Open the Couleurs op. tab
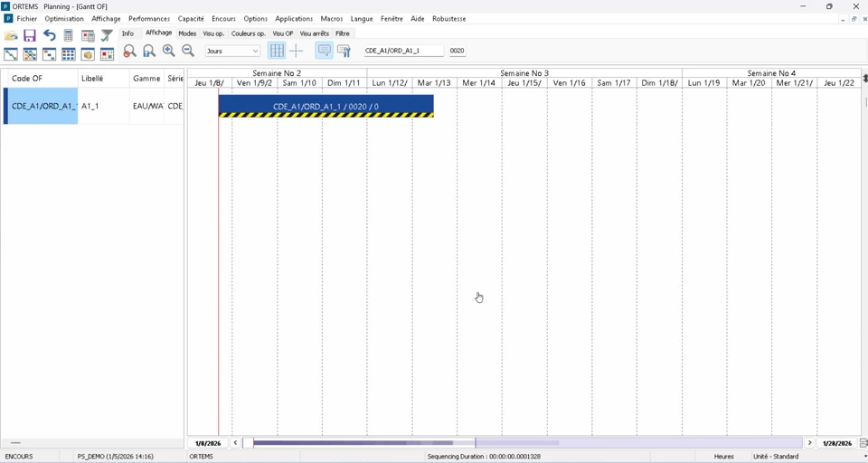 click(x=249, y=33)
